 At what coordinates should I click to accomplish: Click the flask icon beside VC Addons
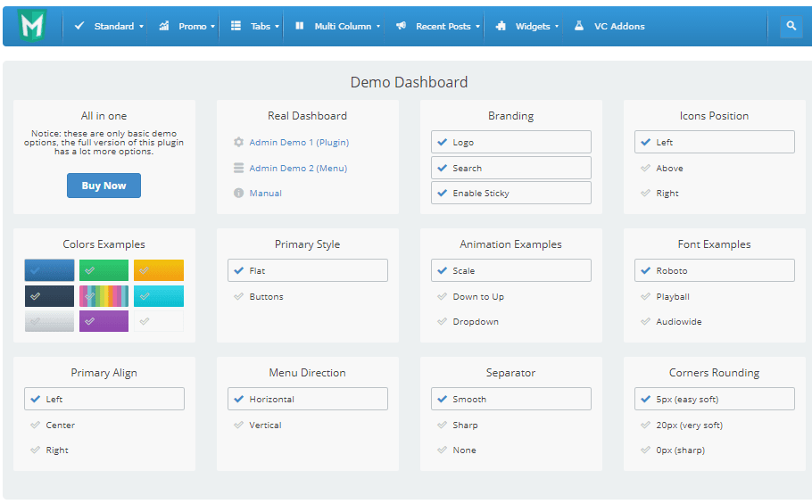[579, 25]
